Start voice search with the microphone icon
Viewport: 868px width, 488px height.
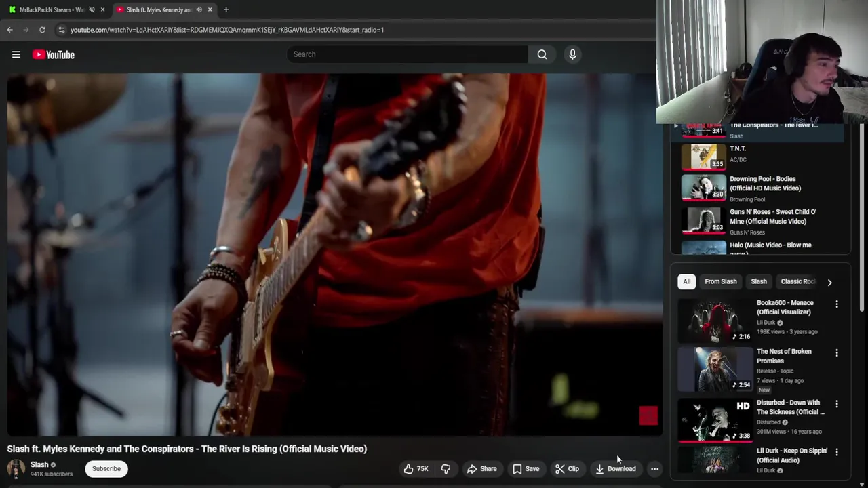tap(572, 54)
